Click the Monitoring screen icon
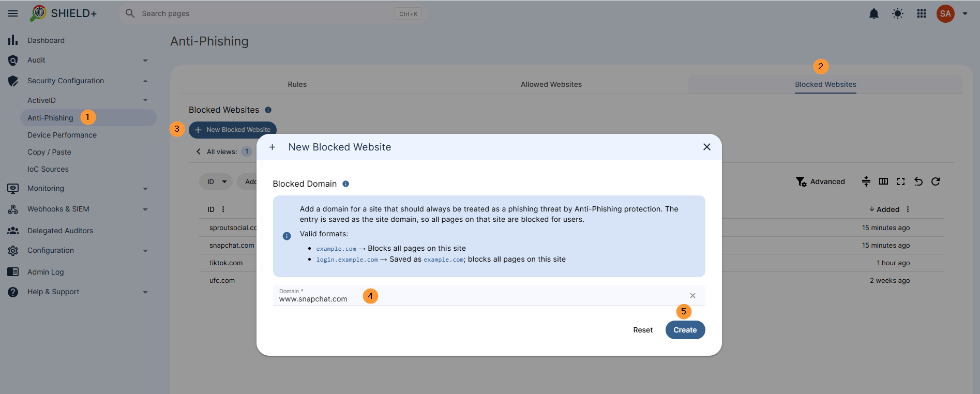The width and height of the screenshot is (980, 394). (x=13, y=189)
